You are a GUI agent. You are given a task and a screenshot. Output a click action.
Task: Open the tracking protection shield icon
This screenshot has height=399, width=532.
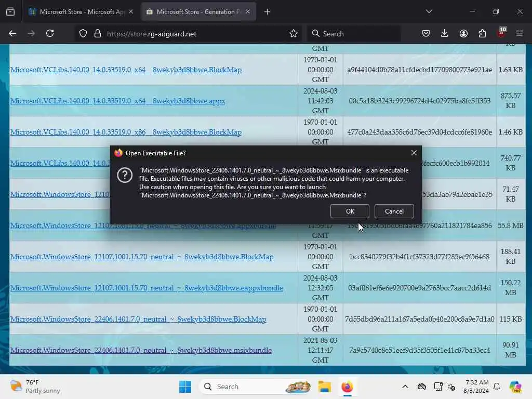point(83,34)
